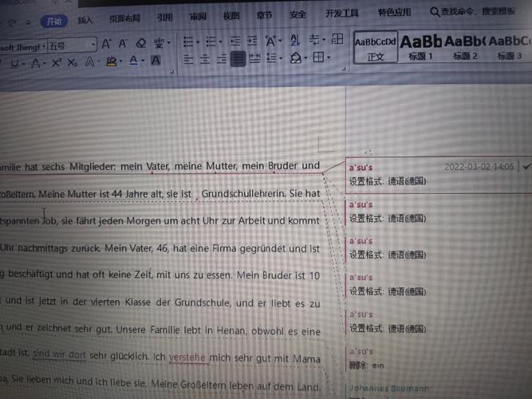Viewport: 532px width, 399px height.
Task: Apply underline formatting
Action: (x=14, y=64)
